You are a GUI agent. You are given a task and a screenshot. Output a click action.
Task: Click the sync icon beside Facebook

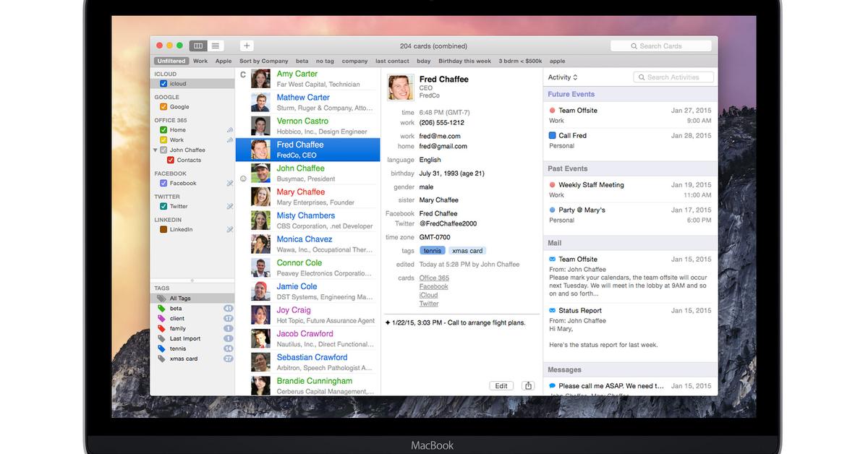[x=230, y=184]
